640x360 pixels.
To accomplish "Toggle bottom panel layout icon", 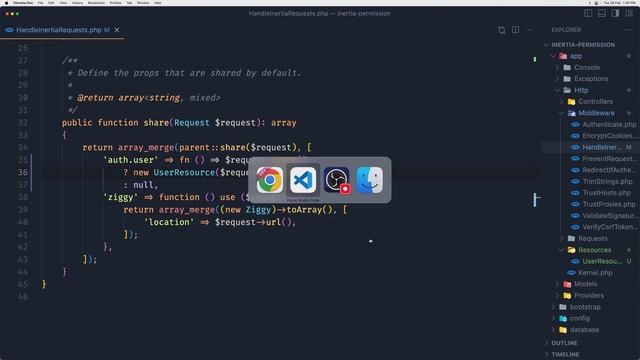I will click(602, 13).
